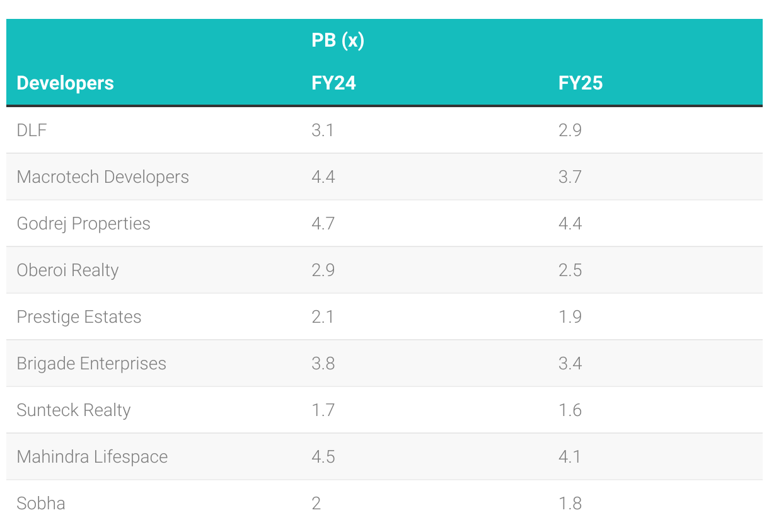The image size is (769, 532).
Task: Click DLF's FY24 value 3.1
Action: coord(323,130)
